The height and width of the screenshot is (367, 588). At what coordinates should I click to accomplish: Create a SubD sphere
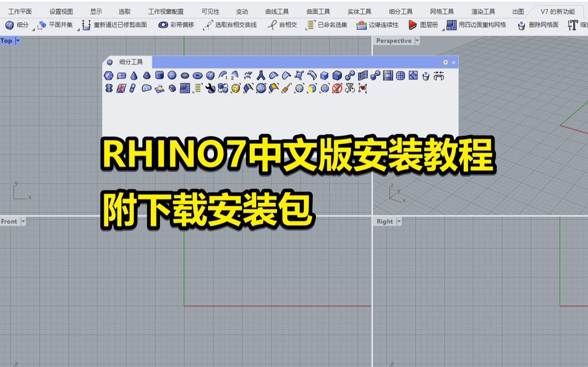point(172,76)
